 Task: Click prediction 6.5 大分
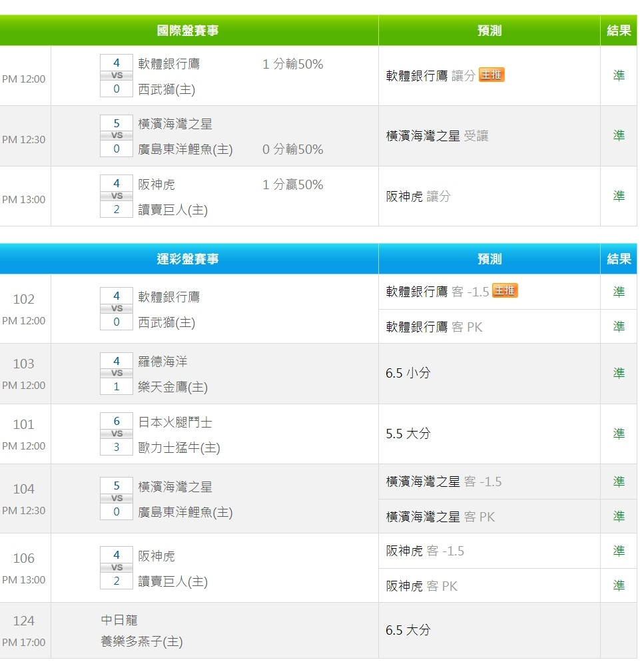(408, 630)
